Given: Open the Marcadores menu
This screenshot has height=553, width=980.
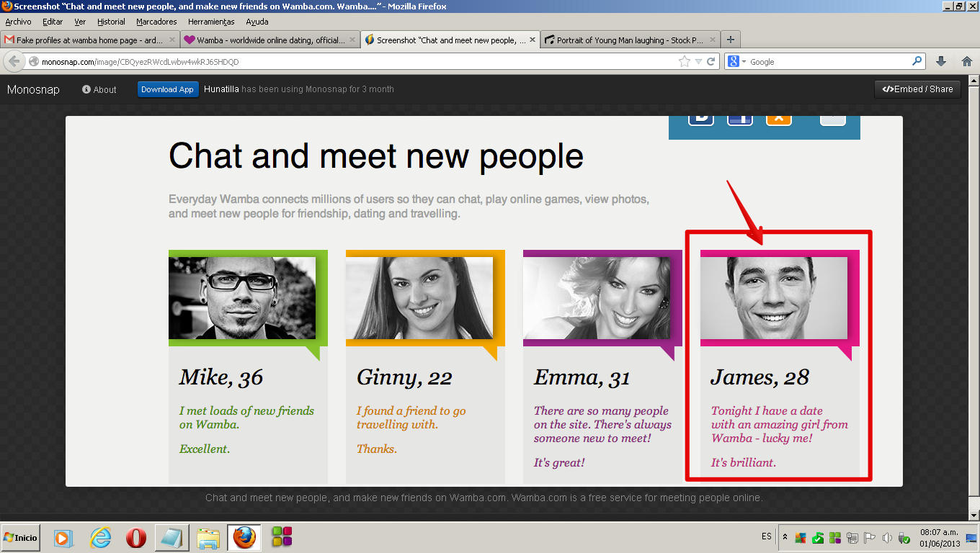Looking at the screenshot, I should (156, 22).
